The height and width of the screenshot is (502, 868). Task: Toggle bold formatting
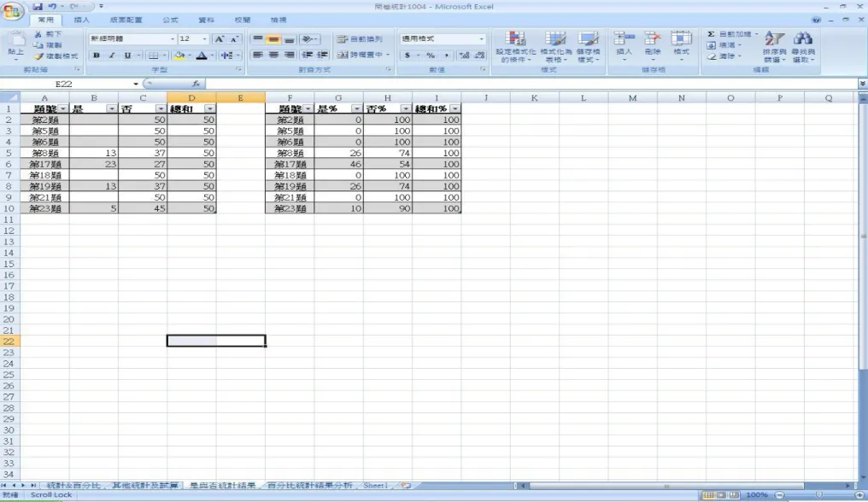(x=97, y=55)
